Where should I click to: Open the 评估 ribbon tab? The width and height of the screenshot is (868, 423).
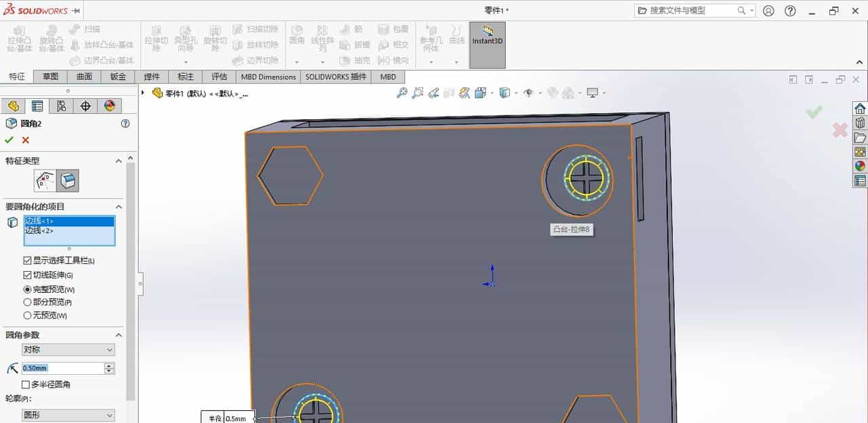[x=218, y=77]
